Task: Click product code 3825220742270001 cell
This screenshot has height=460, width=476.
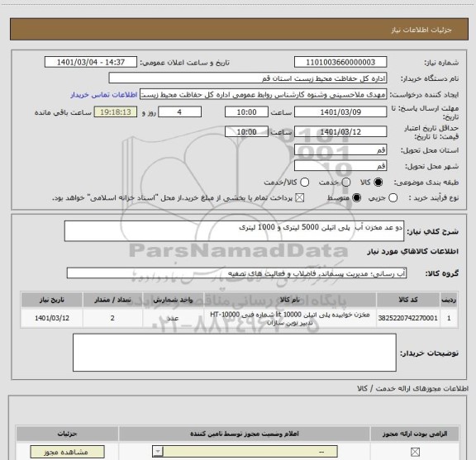Action: click(408, 318)
